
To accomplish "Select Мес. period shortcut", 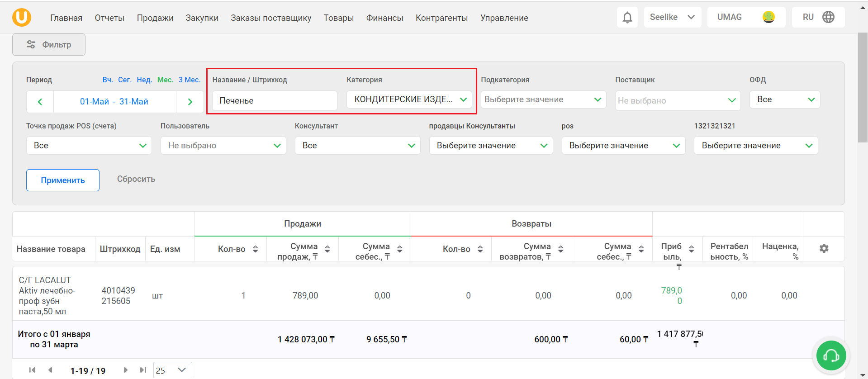I will (x=166, y=80).
